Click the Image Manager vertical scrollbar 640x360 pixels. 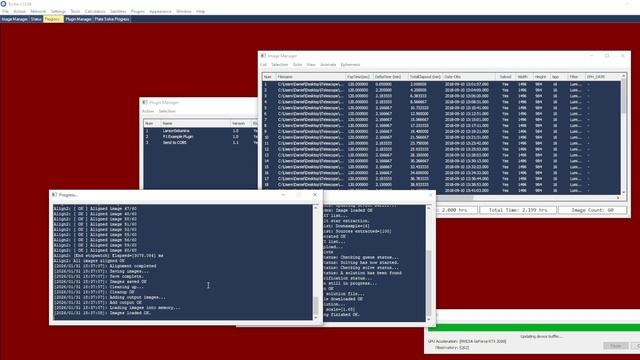[623, 135]
